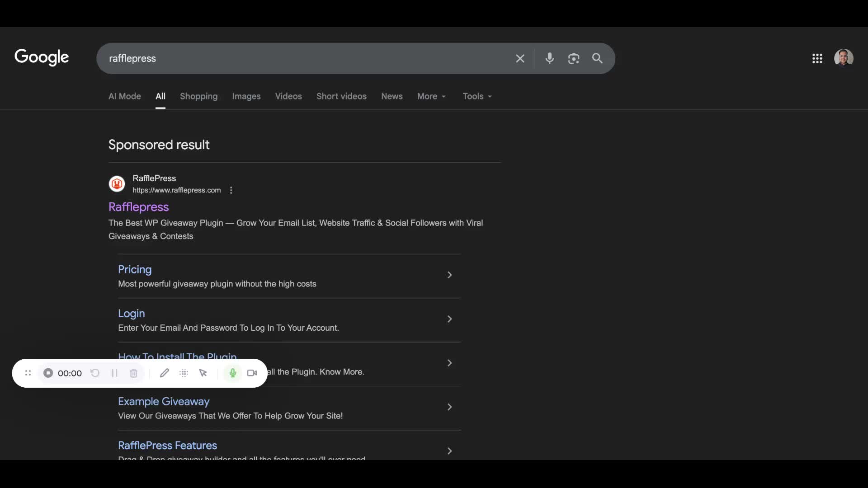Clear the search box text
Viewport: 868px width, 488px height.
coord(520,58)
